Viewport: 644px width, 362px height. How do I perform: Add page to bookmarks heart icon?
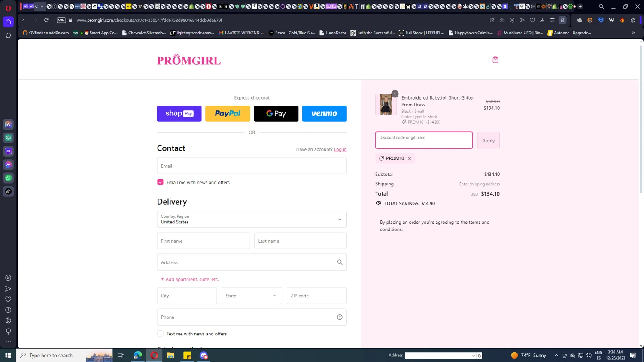point(532,20)
